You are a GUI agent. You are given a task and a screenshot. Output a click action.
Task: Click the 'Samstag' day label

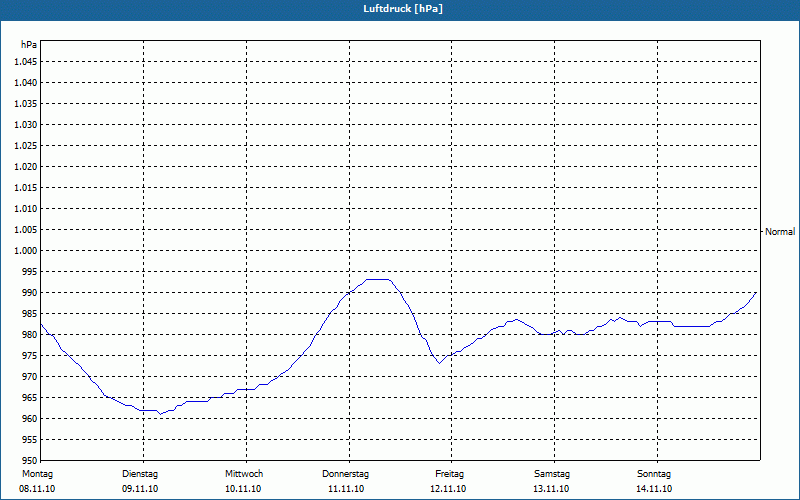(552, 474)
